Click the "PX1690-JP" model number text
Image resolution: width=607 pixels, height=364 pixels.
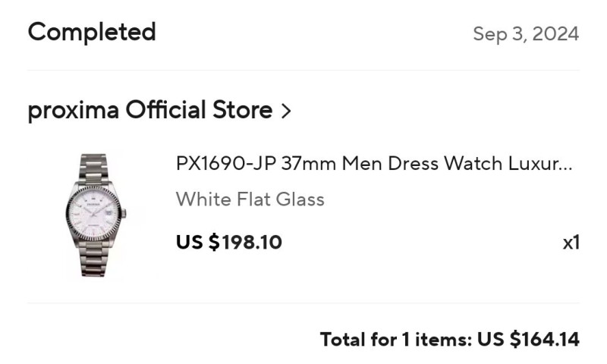(x=225, y=164)
